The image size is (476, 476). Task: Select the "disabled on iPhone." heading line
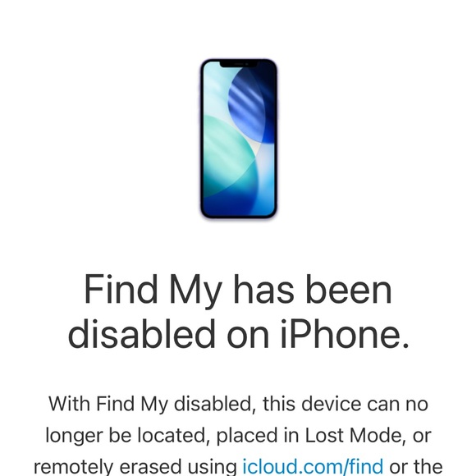click(x=239, y=334)
